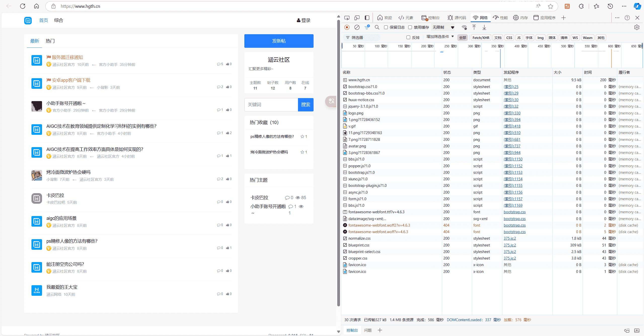Clear network log icon
Screen dimensions: 644x336
(357, 27)
